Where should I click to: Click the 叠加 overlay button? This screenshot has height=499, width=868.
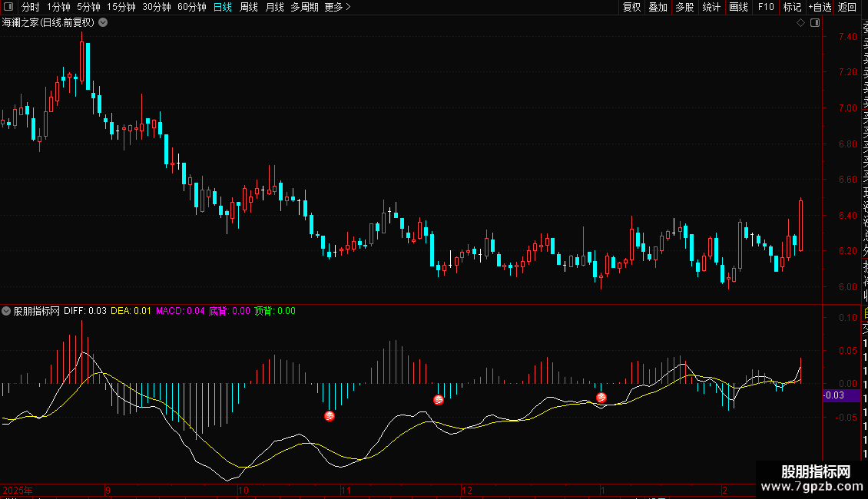tap(658, 7)
